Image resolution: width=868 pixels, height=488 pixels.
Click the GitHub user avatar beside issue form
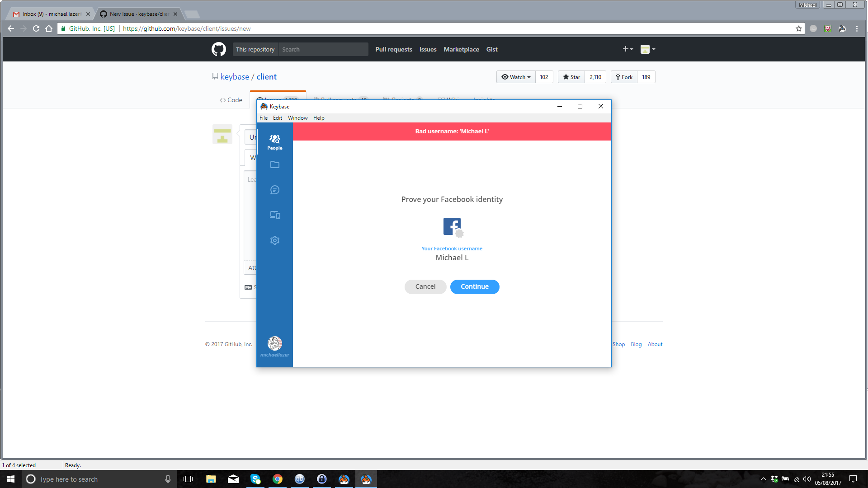(222, 134)
